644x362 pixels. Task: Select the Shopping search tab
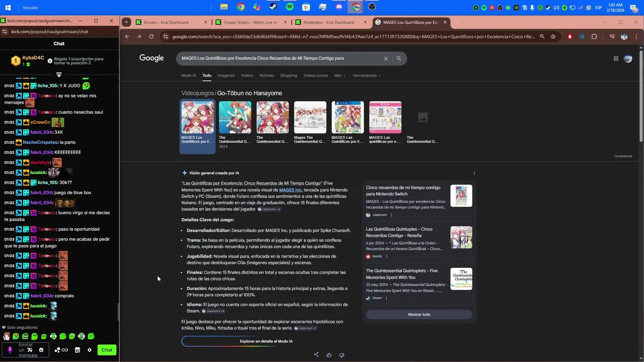point(289,75)
